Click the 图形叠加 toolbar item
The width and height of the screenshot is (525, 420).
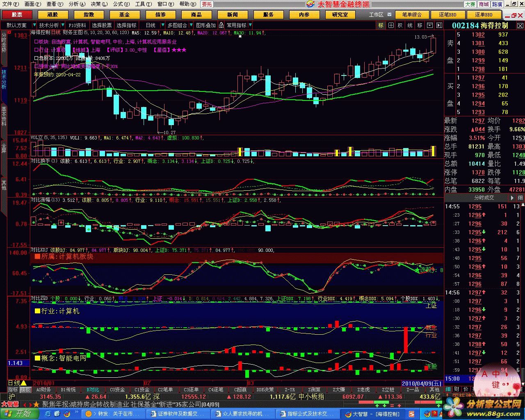pyautogui.click(x=206, y=25)
